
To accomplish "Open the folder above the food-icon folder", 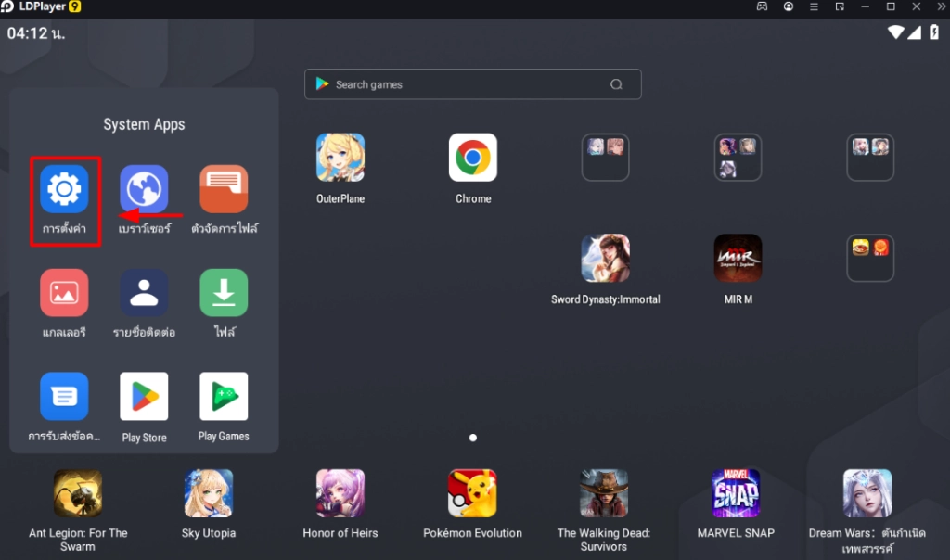I will click(870, 158).
